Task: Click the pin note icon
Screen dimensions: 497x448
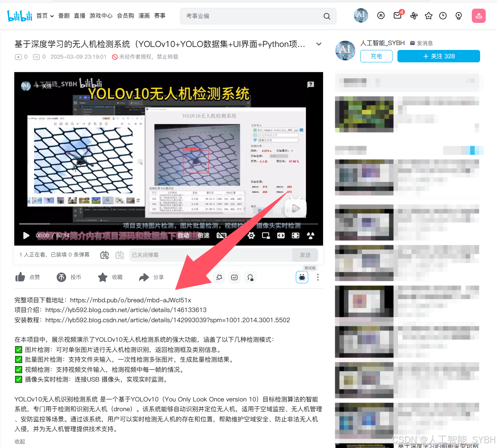Action: tap(219, 278)
